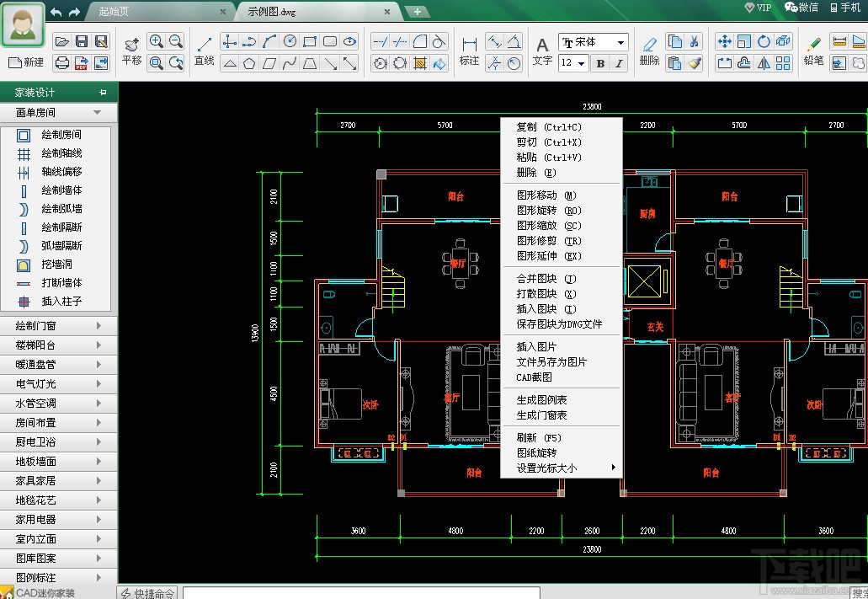Choose 图形旋转 (RO) from context menu
Image resolution: width=868 pixels, height=599 pixels.
click(x=549, y=211)
